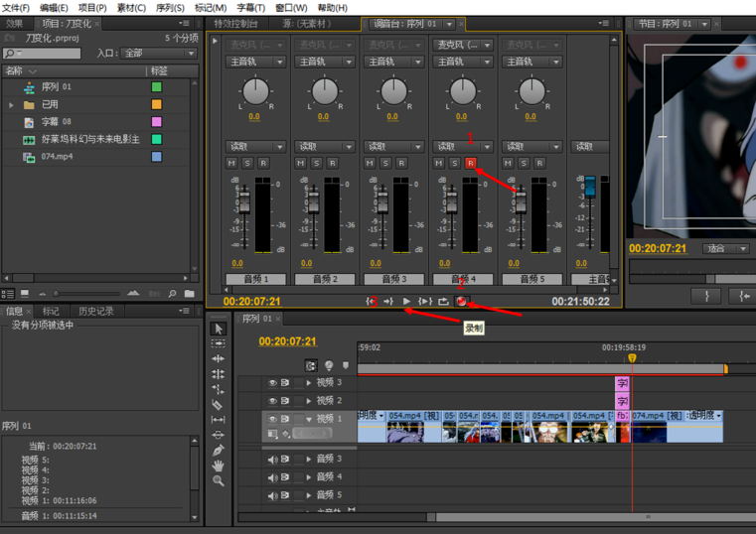
Task: Open the 入口 全部 dropdown
Action: tap(159, 54)
